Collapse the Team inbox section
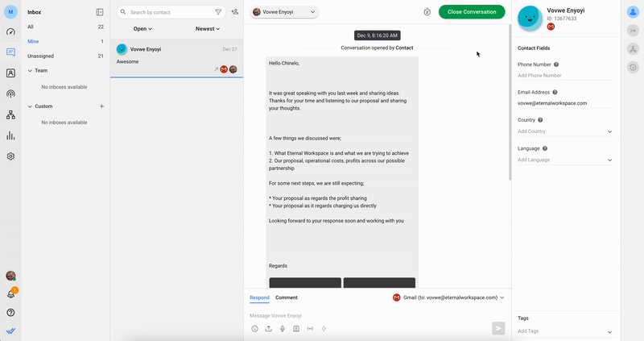644x341 pixels. (31, 71)
